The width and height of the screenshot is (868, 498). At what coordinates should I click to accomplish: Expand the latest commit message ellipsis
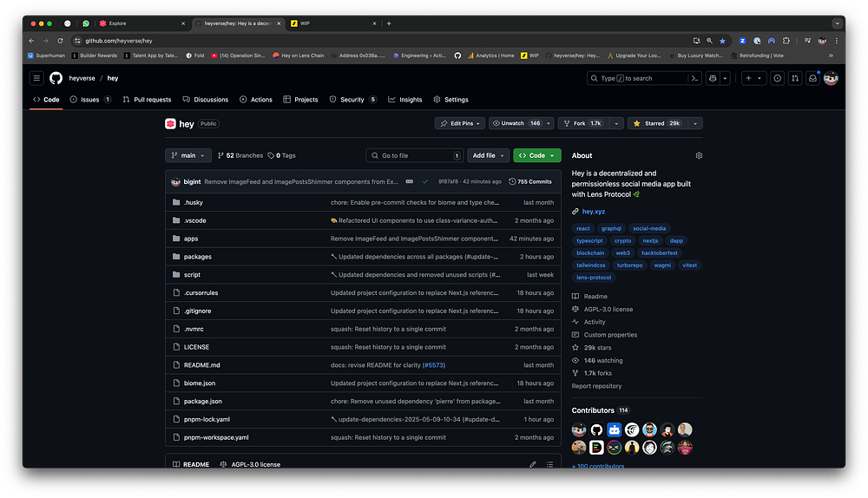[x=409, y=181]
